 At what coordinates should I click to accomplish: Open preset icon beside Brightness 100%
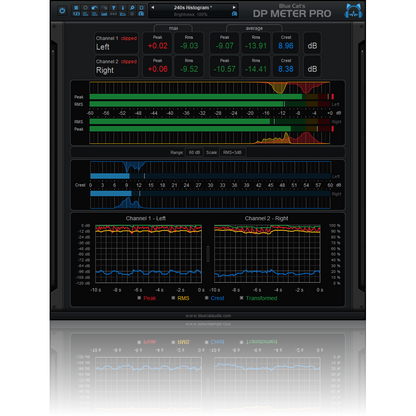tap(234, 14)
